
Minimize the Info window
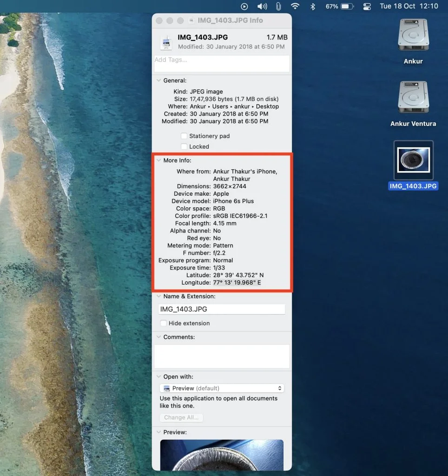tap(170, 20)
